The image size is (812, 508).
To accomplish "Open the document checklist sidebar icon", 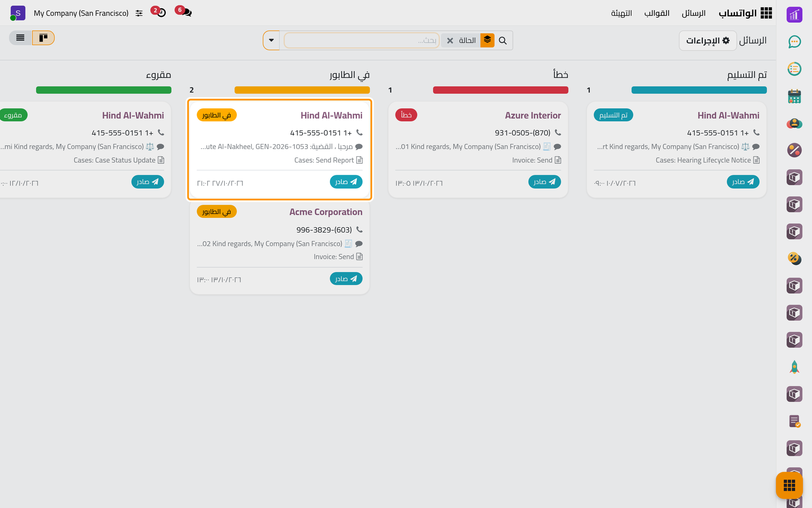I will [x=794, y=421].
